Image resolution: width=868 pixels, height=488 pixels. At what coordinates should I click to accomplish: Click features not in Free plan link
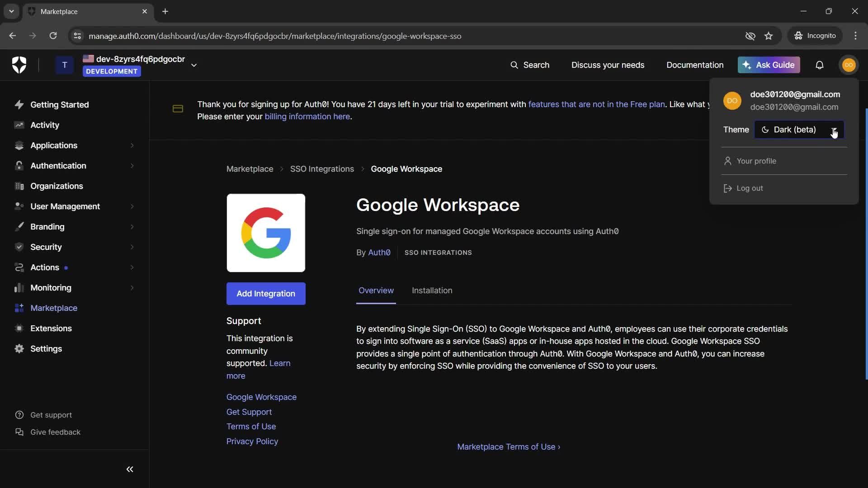click(596, 104)
